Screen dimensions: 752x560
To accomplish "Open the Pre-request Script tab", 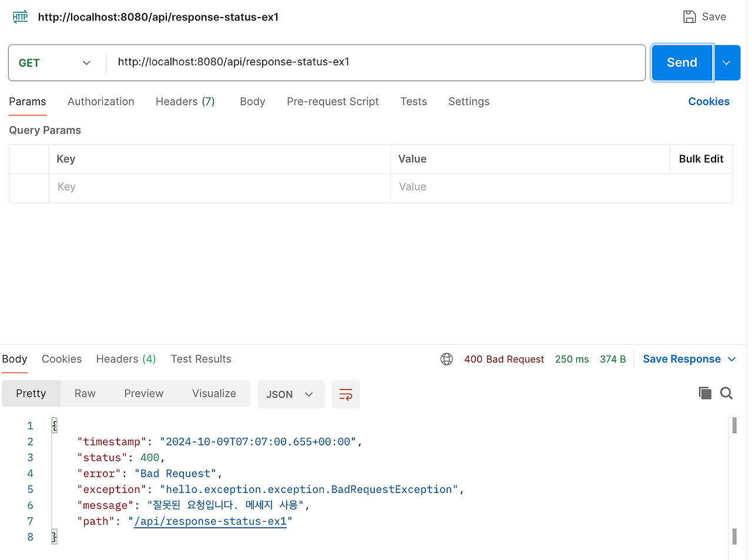I will (333, 101).
